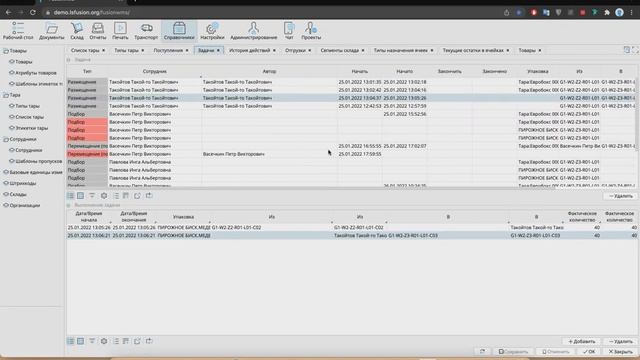The height and width of the screenshot is (360, 640).
Task: Click the Сохранить button
Action: click(x=513, y=351)
